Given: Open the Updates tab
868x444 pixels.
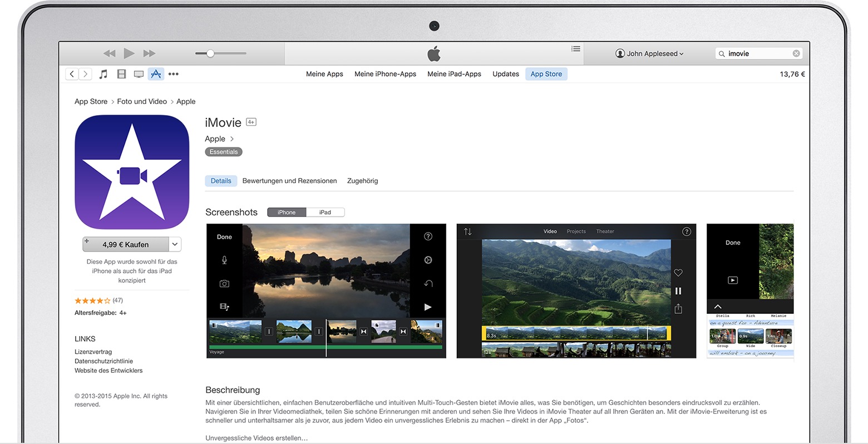Looking at the screenshot, I should tap(506, 74).
